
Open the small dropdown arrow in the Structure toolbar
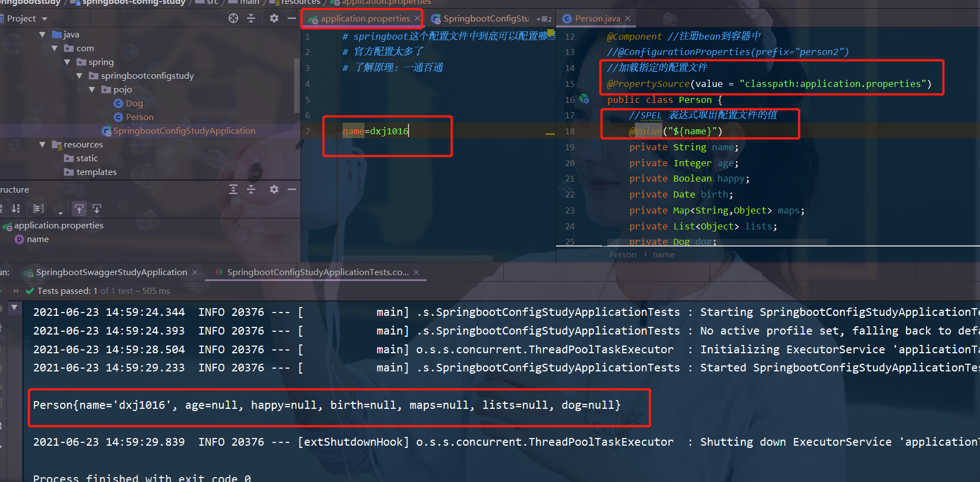pyautogui.click(x=61, y=212)
